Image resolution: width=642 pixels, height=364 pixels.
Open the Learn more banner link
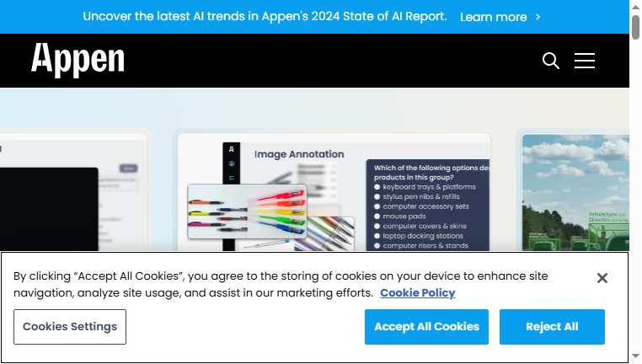[494, 17]
